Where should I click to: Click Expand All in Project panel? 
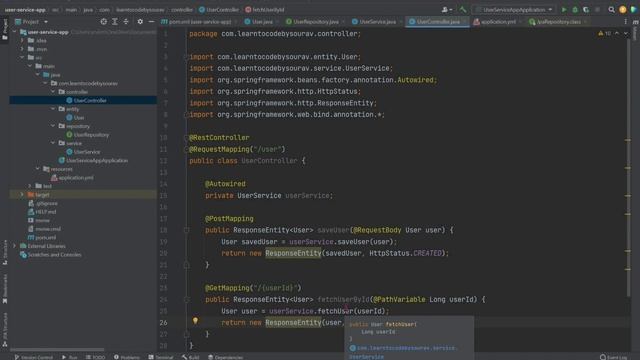click(115, 22)
